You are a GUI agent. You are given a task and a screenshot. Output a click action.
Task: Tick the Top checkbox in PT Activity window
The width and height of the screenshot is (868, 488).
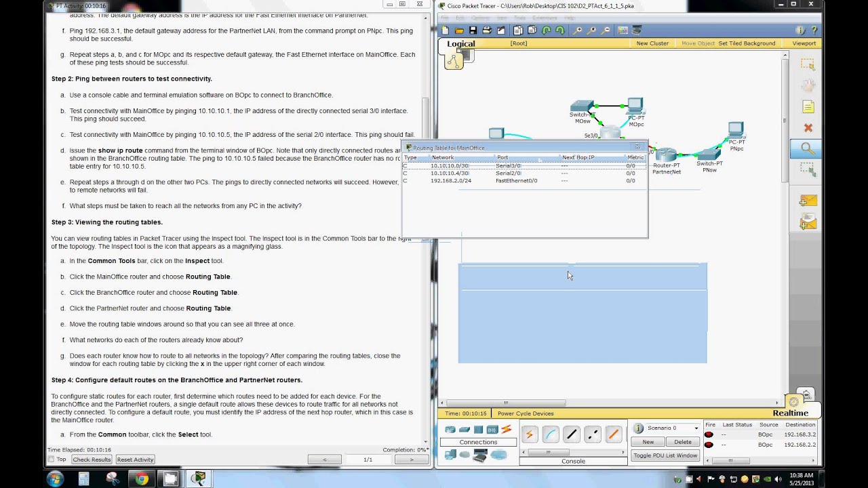[x=51, y=460]
